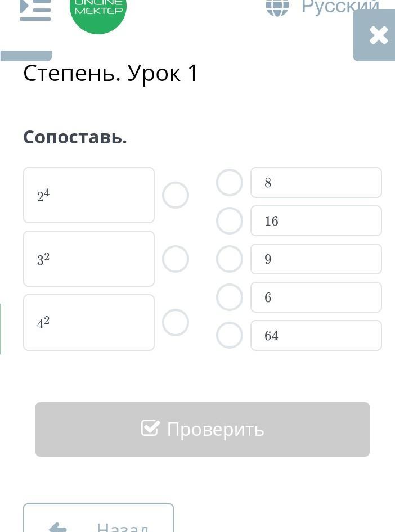The image size is (395, 532).
Task: Click the answer box showing 16
Action: pos(316,221)
